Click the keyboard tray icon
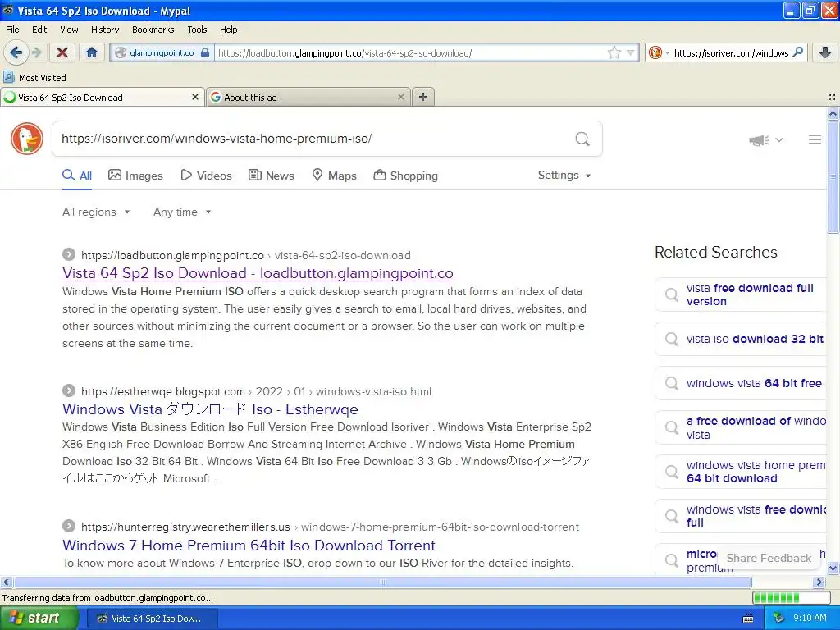 click(748, 619)
